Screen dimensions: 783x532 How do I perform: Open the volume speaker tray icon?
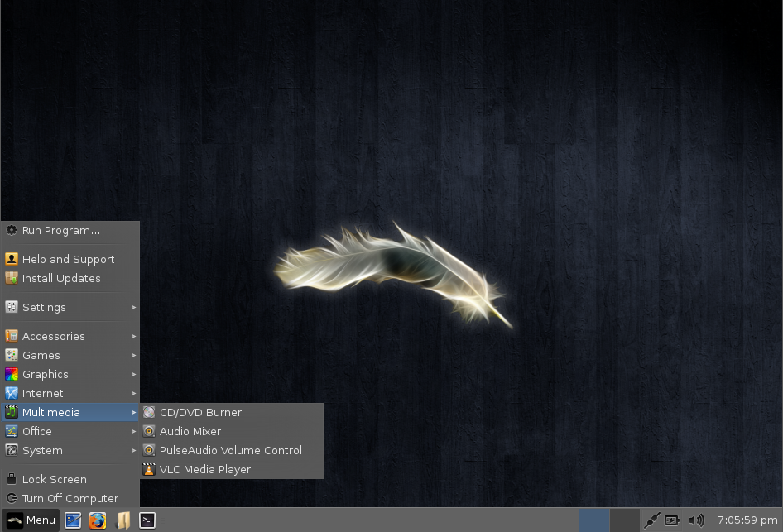pyautogui.click(x=696, y=520)
